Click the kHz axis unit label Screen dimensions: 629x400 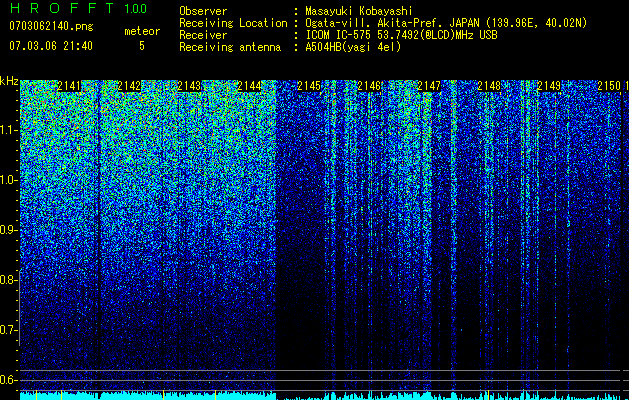pos(9,81)
